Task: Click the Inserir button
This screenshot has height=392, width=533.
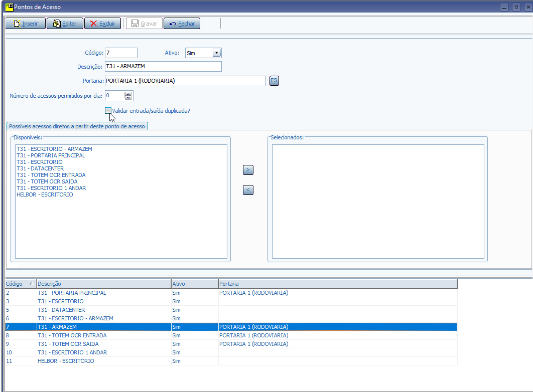Action: point(26,24)
